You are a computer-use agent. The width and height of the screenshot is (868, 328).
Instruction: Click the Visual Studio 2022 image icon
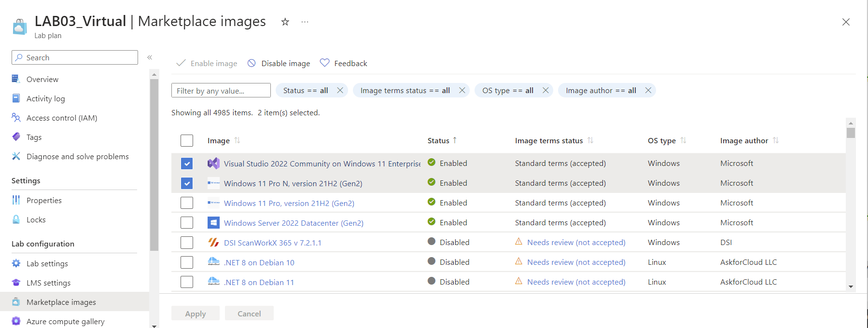tap(213, 164)
